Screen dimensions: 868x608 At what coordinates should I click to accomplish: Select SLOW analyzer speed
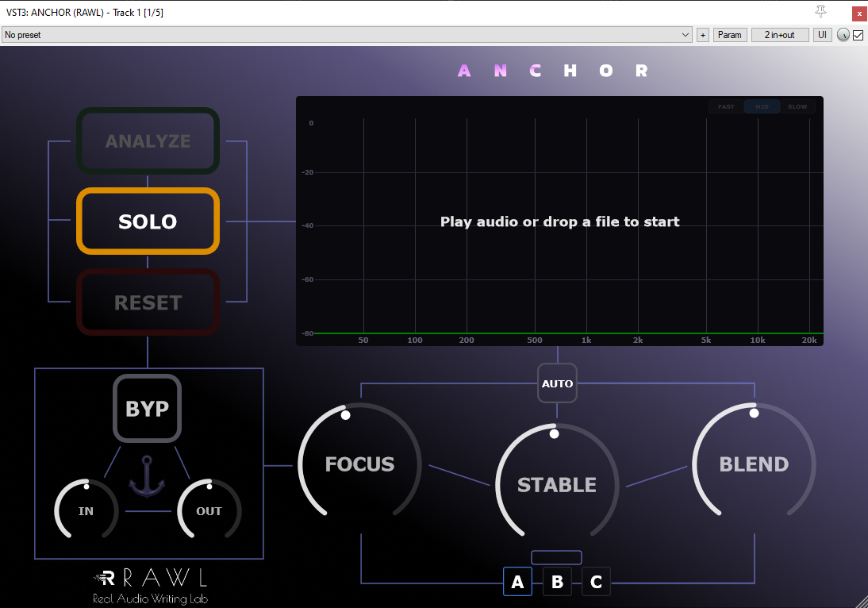[797, 106]
